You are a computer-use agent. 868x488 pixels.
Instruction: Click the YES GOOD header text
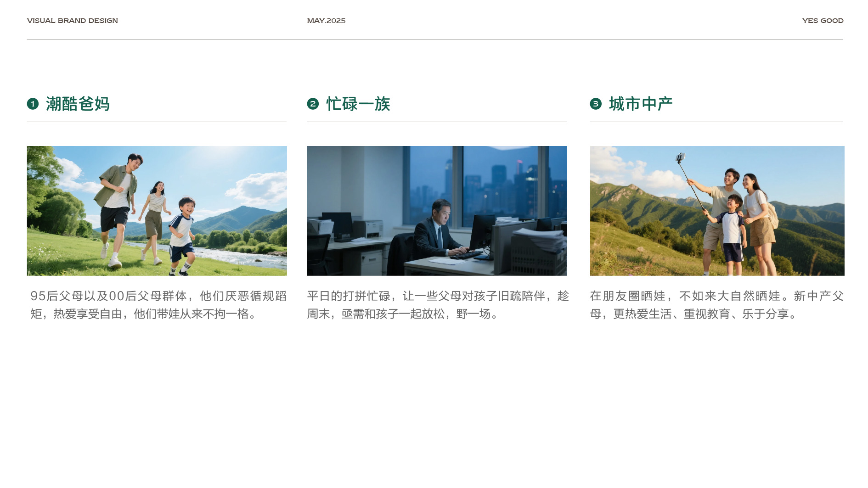pos(823,21)
